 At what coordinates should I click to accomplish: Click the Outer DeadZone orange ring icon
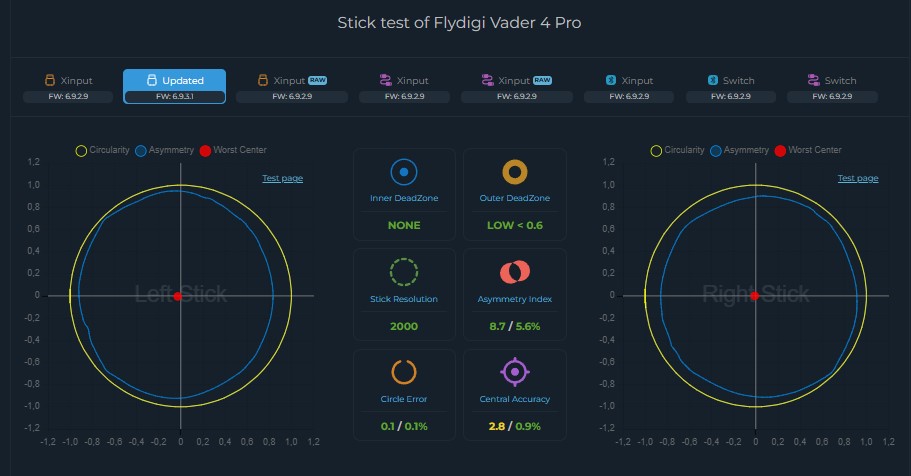515,172
